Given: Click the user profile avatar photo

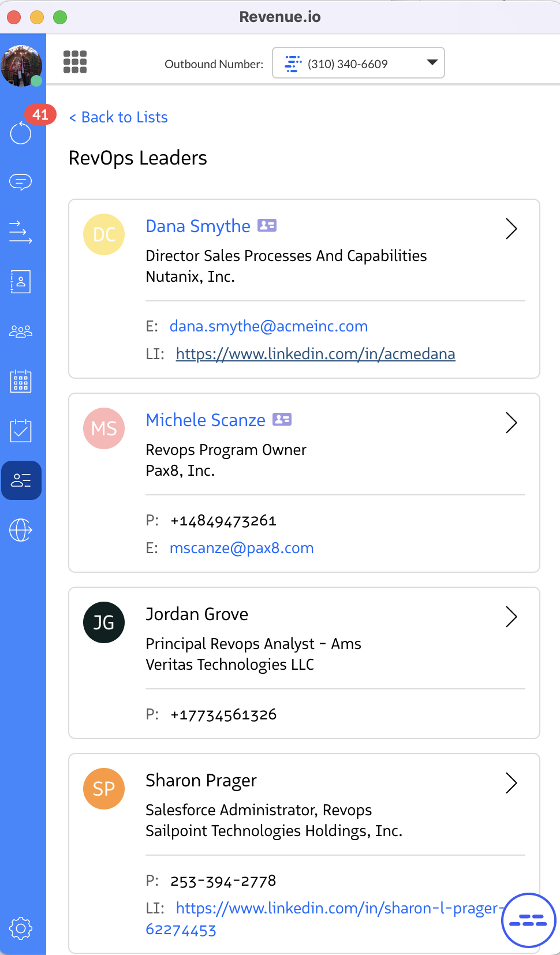Looking at the screenshot, I should click(x=21, y=65).
